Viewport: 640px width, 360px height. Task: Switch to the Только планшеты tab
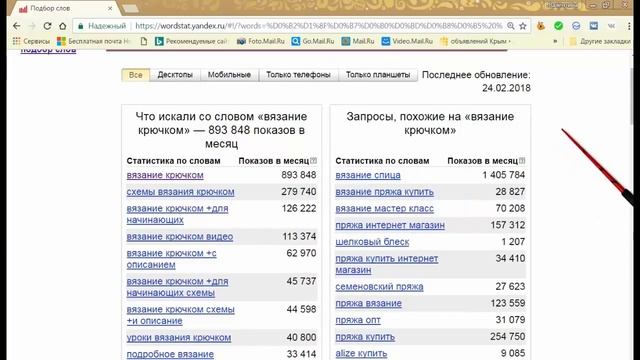point(378,75)
